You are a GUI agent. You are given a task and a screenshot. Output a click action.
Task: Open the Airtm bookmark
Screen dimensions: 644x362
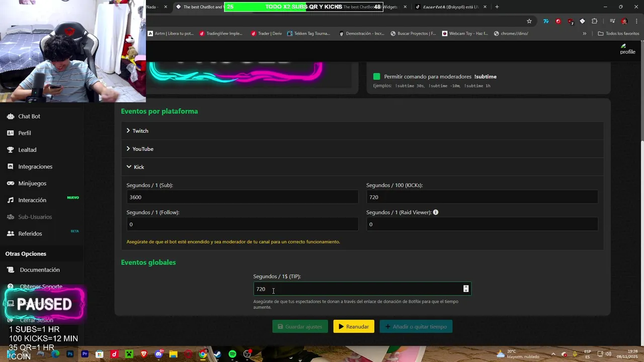pos(171,34)
